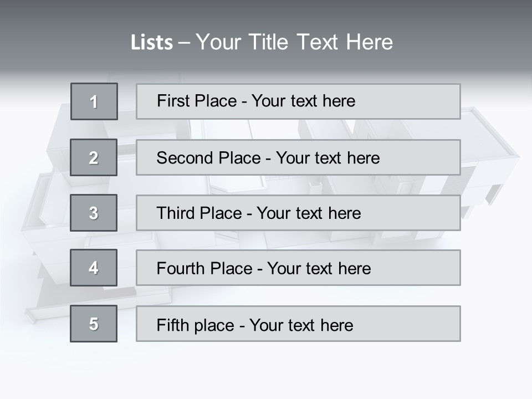Screen dimensions: 532x399
Task: Click the gray box numbered 3
Action: 94,213
